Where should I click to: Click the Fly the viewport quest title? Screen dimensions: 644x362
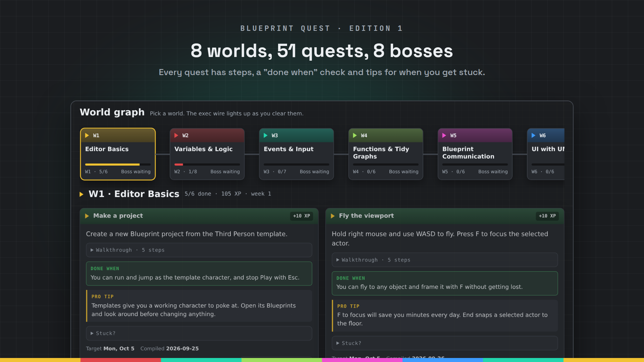(x=366, y=216)
